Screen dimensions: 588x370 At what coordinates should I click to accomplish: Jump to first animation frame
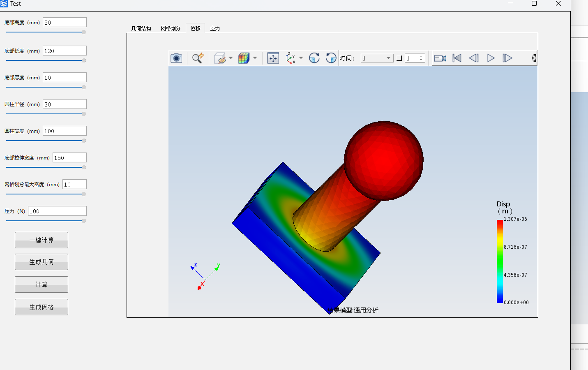click(457, 58)
